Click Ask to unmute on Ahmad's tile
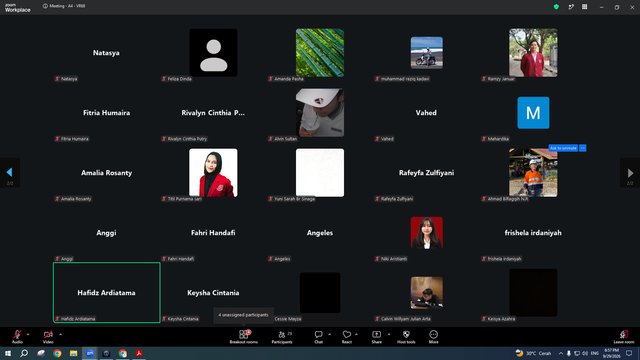 pyautogui.click(x=563, y=148)
